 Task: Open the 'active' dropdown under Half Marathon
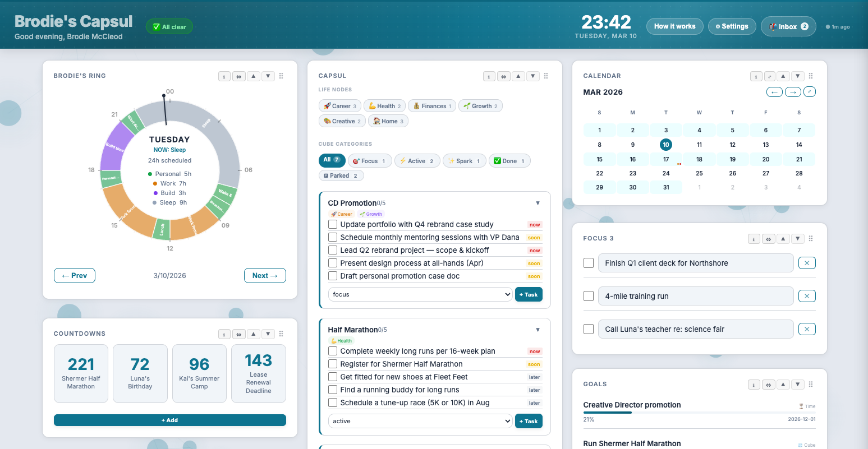coord(420,420)
